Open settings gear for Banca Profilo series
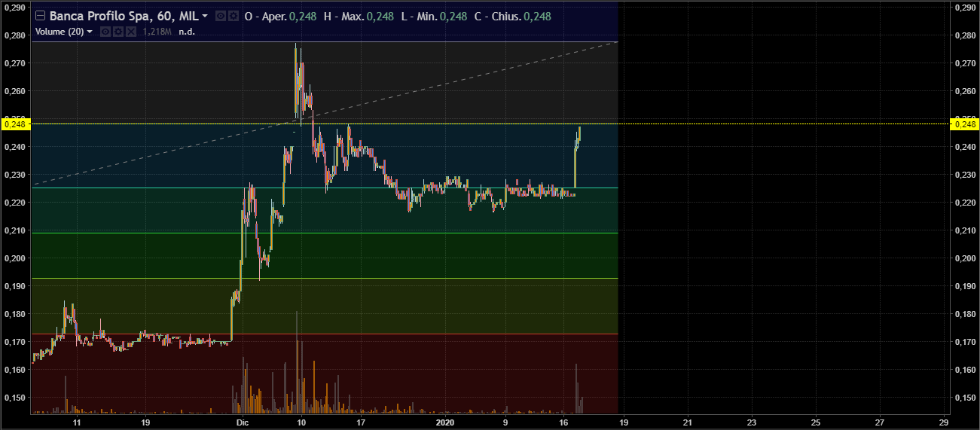980x430 pixels. [234, 16]
